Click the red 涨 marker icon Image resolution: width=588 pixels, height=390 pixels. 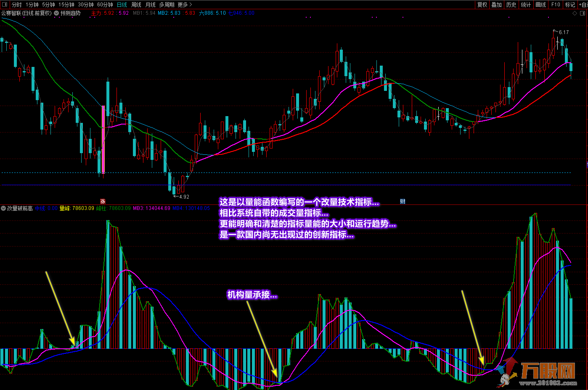coord(103,202)
